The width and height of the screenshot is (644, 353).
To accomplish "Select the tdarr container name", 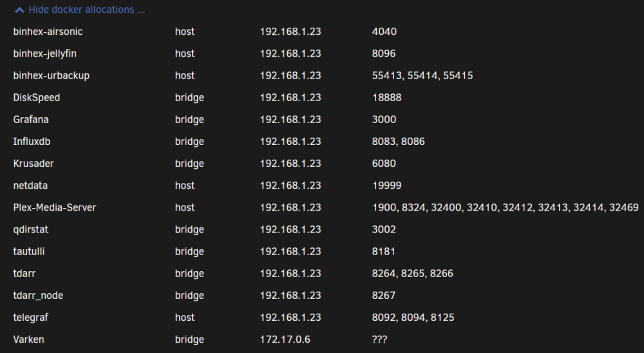I will pos(24,273).
